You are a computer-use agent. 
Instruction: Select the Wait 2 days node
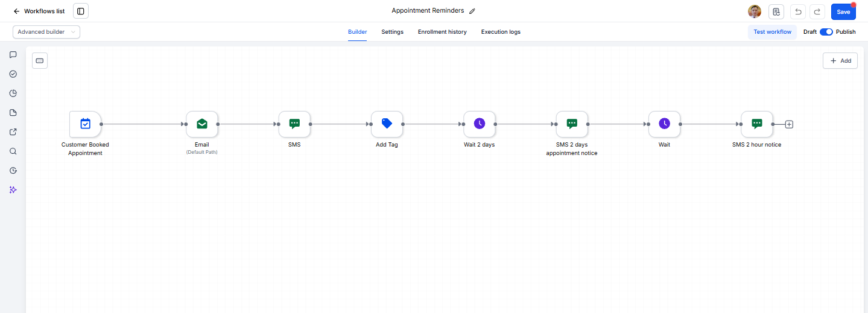tap(480, 124)
